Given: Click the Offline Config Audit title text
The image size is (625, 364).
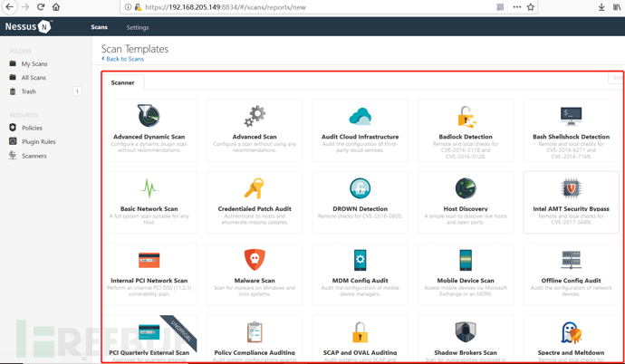Looking at the screenshot, I should pos(571,281).
